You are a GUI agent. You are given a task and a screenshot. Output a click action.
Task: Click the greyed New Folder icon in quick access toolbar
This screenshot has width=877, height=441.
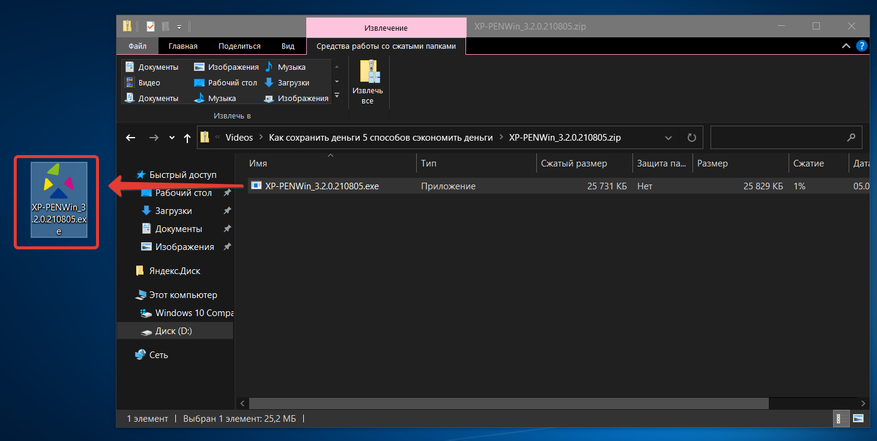click(x=166, y=26)
